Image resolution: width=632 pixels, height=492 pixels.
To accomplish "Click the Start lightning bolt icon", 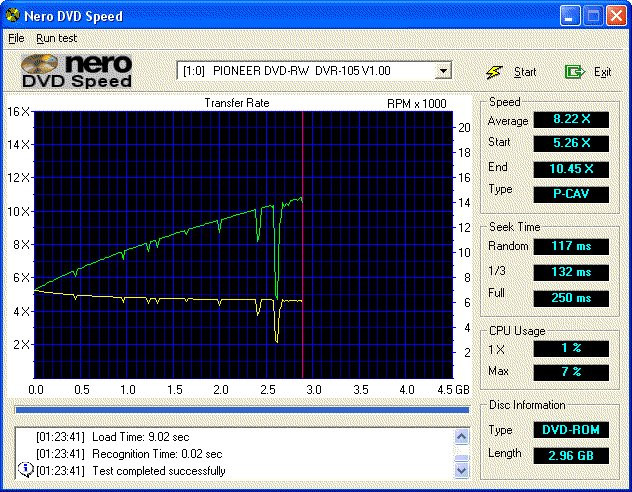I will pyautogui.click(x=494, y=72).
